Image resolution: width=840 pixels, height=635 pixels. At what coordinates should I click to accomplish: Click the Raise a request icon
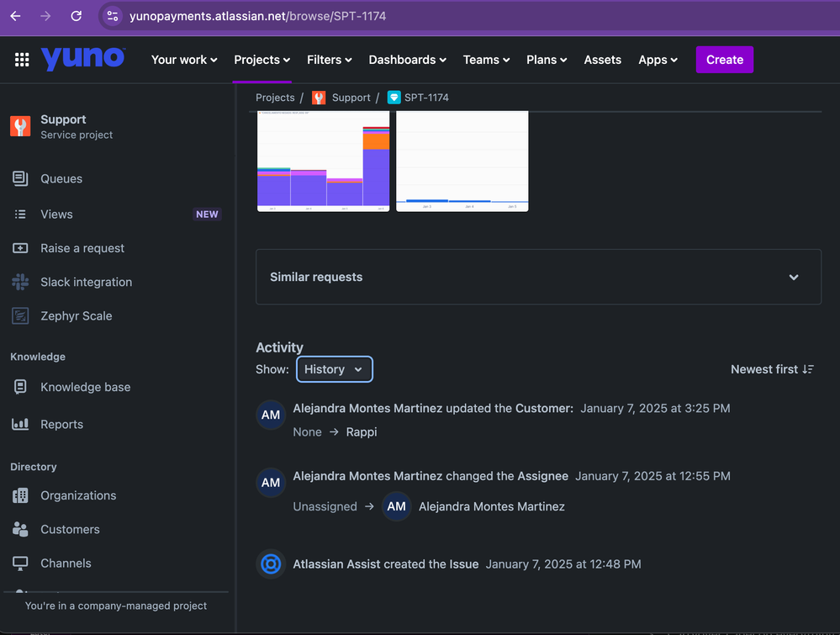point(20,248)
